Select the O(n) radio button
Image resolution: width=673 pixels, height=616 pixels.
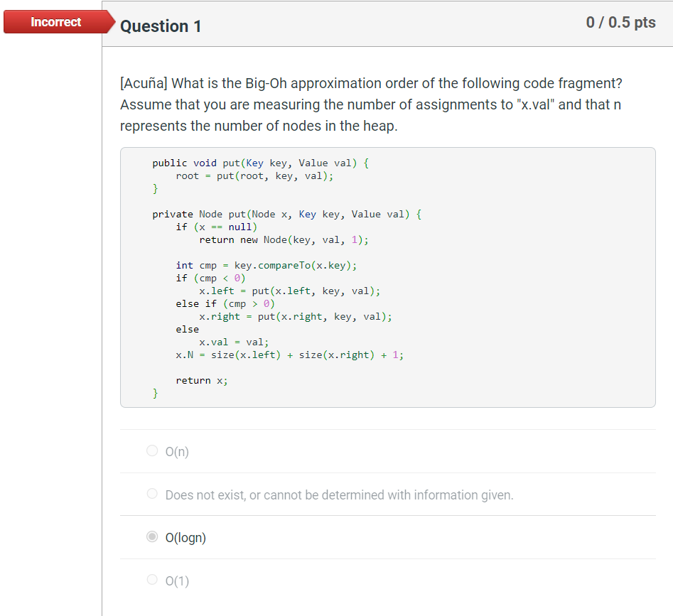[151, 450]
